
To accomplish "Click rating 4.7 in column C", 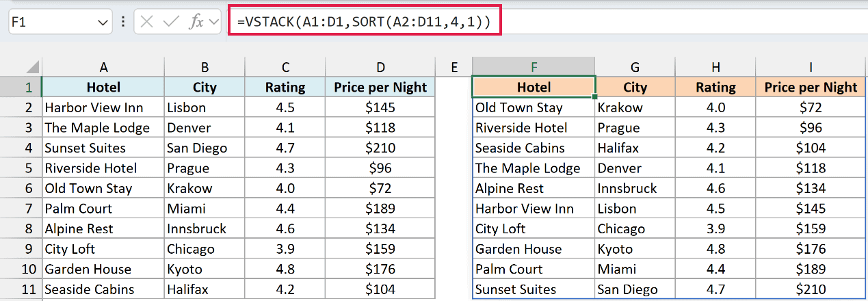I will tap(285, 148).
